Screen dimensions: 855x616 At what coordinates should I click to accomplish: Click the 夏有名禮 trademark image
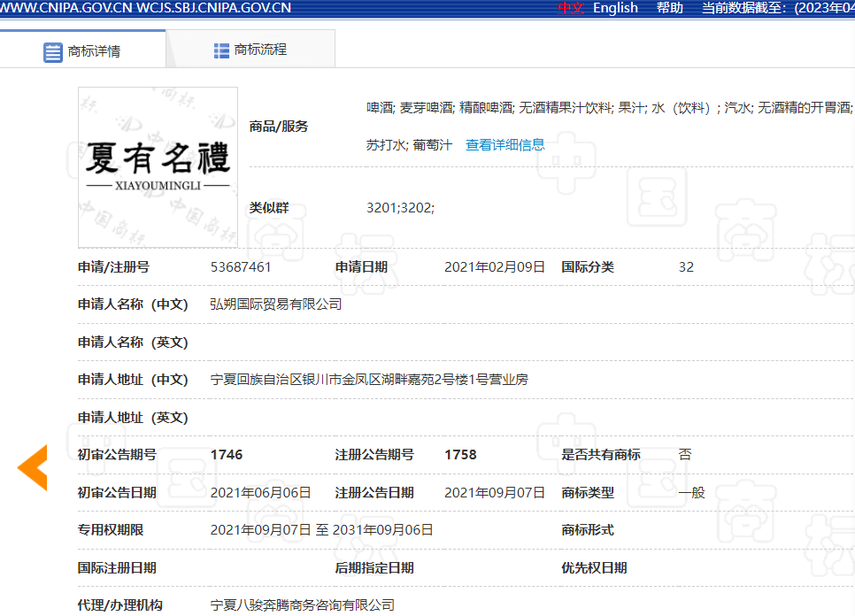[158, 167]
